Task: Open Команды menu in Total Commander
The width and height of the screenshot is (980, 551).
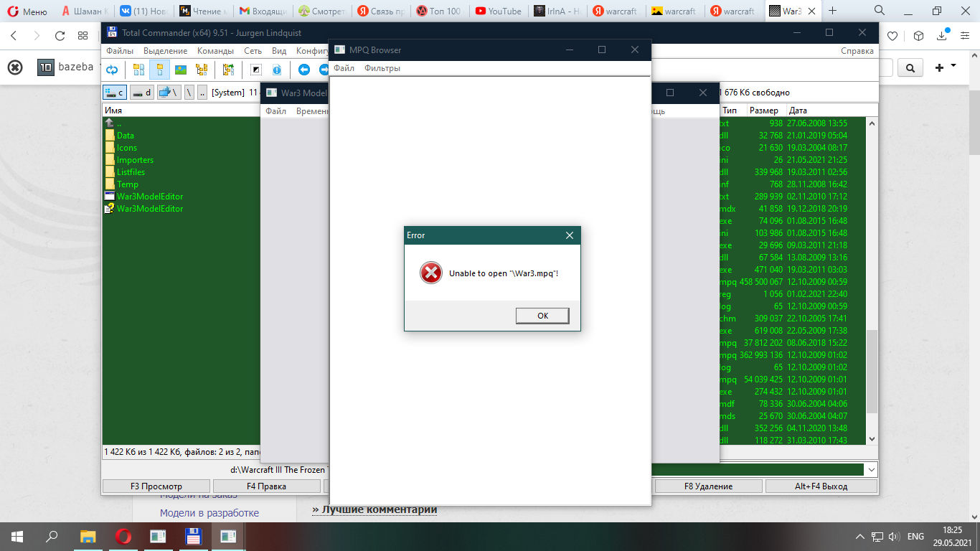Action: point(215,51)
